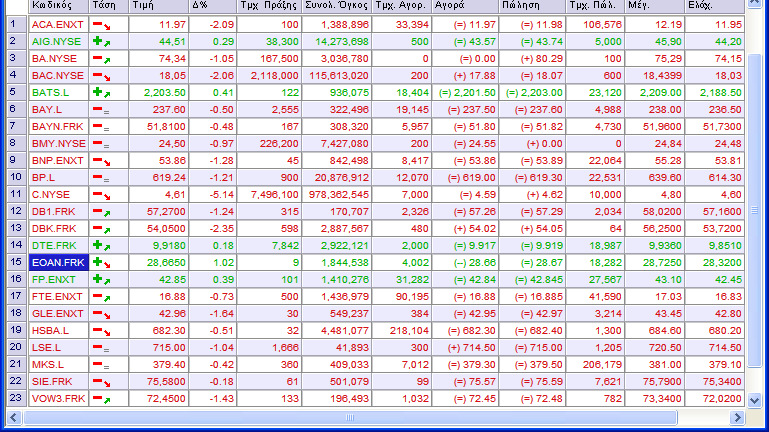Click the scroll down arrow of vertical scrollbar
The image size is (769, 432).
(x=754, y=401)
